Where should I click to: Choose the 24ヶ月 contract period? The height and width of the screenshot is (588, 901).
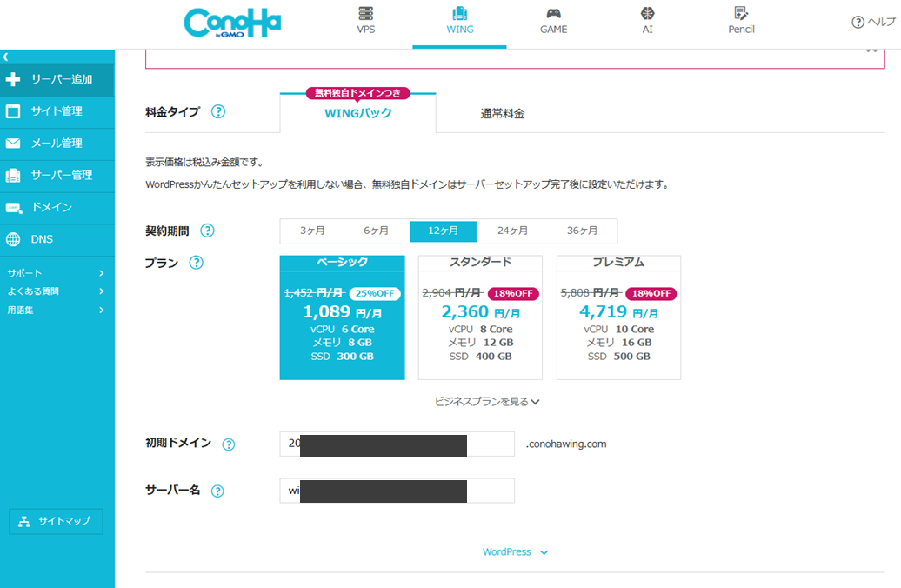pos(512,231)
